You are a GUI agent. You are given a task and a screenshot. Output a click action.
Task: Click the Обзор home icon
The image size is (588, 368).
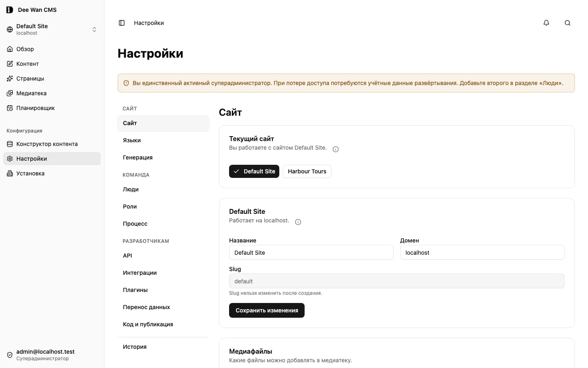click(10, 49)
